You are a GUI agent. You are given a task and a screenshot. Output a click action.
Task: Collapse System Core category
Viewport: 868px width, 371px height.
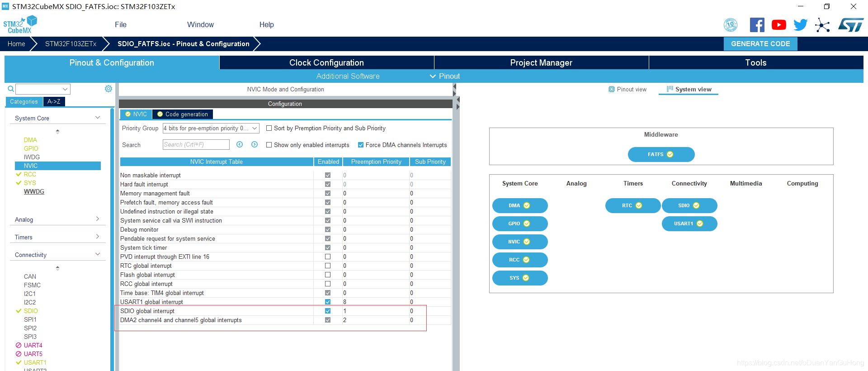[98, 118]
